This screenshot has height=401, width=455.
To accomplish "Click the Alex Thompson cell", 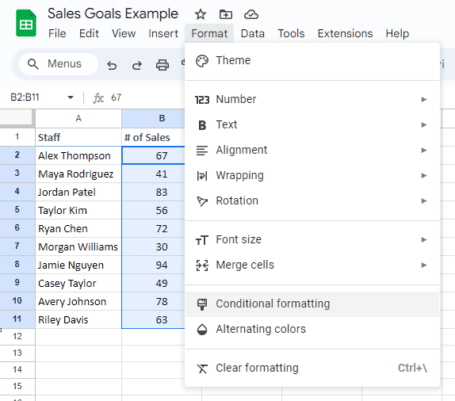I will pos(78,156).
